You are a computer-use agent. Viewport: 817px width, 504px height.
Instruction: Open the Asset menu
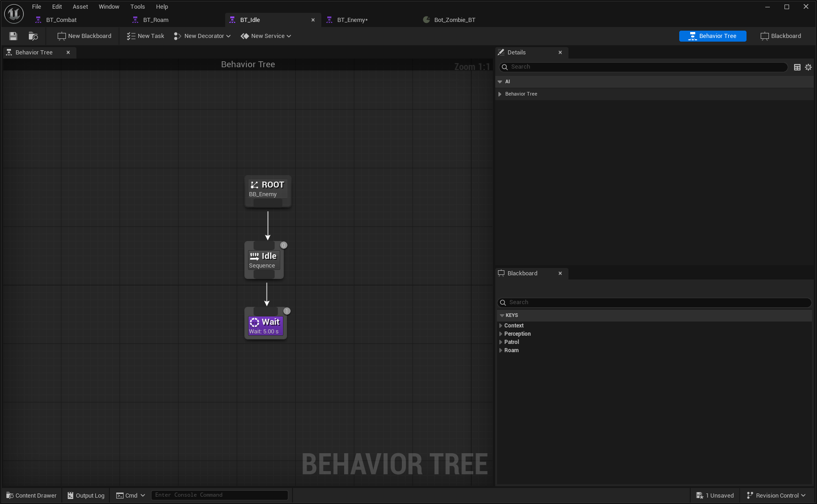(x=80, y=6)
